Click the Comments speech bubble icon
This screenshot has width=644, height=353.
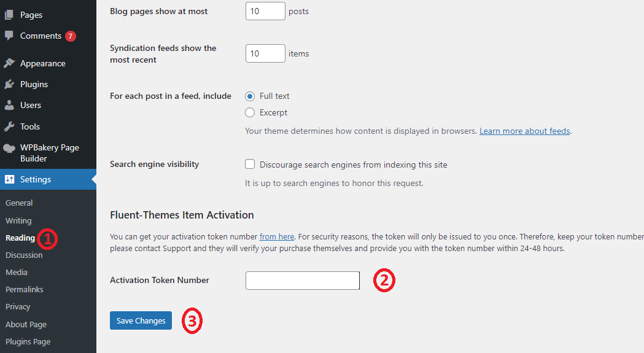[9, 36]
